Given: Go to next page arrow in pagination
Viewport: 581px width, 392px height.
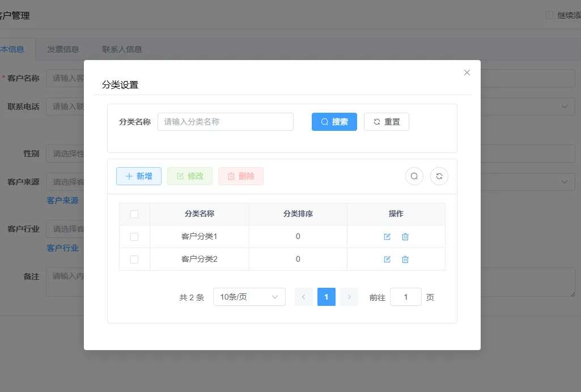Looking at the screenshot, I should click(349, 297).
